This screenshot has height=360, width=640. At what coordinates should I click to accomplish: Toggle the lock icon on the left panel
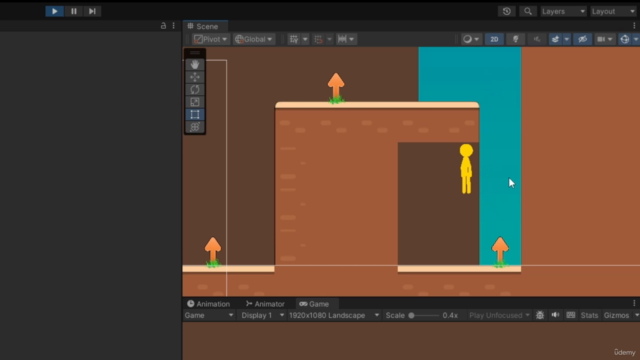(163, 26)
